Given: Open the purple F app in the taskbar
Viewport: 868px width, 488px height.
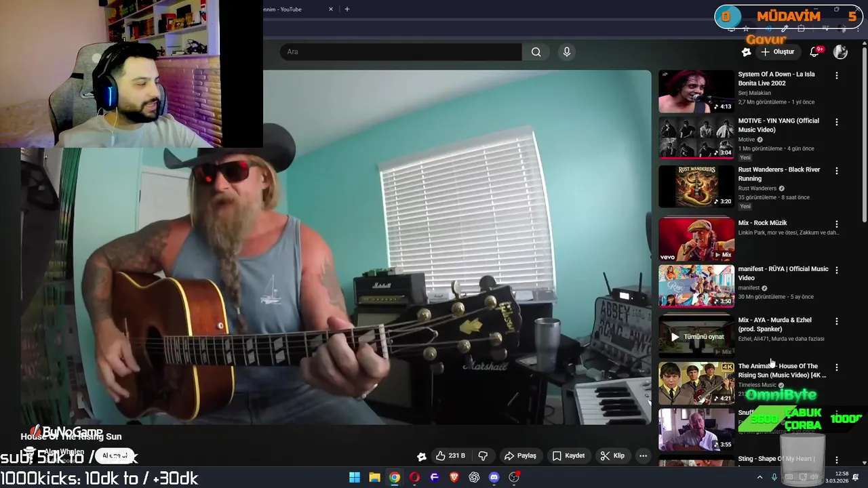Looking at the screenshot, I should (435, 477).
